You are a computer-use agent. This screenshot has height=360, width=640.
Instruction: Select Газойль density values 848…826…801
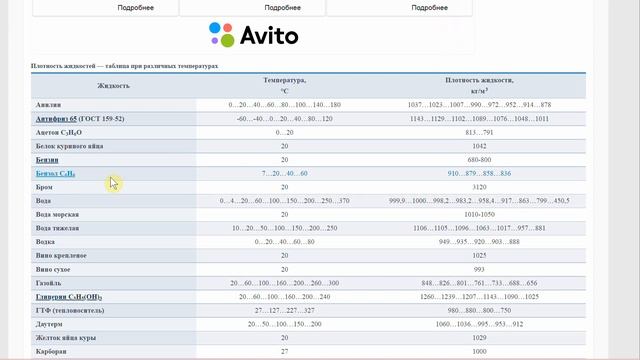pos(479,283)
